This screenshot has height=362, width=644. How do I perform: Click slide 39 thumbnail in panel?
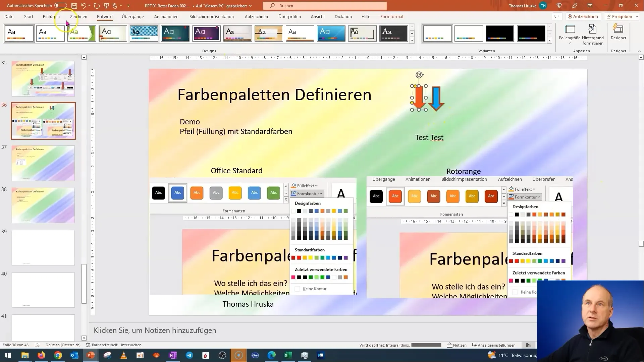[x=43, y=247]
